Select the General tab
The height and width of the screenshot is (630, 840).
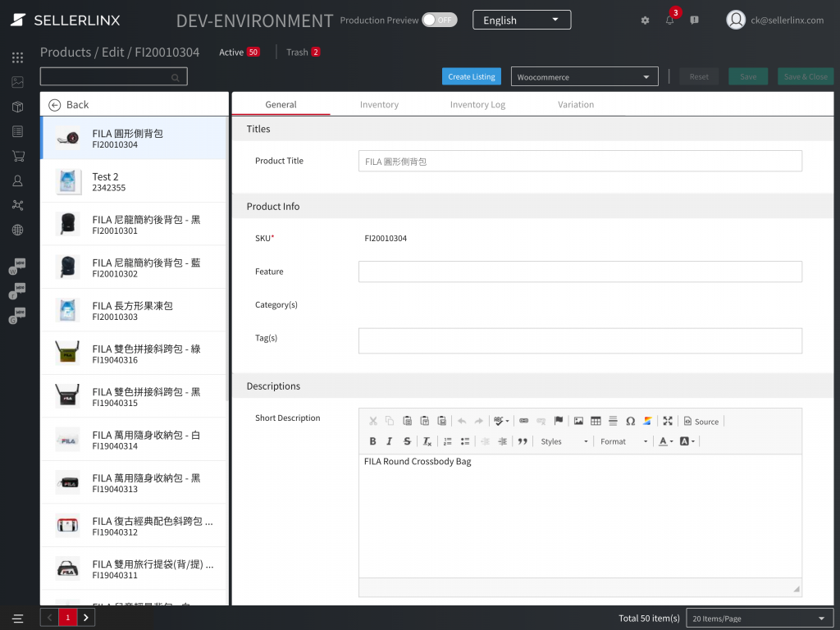281,104
